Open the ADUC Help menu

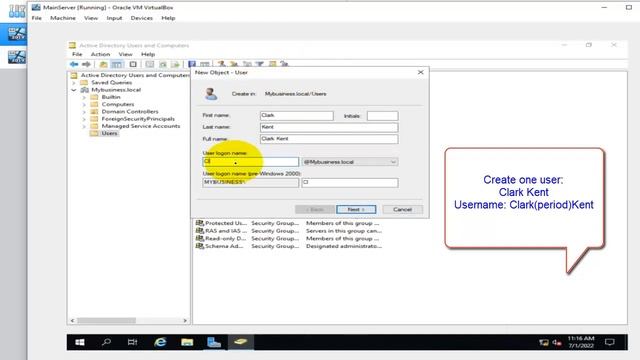(148, 54)
